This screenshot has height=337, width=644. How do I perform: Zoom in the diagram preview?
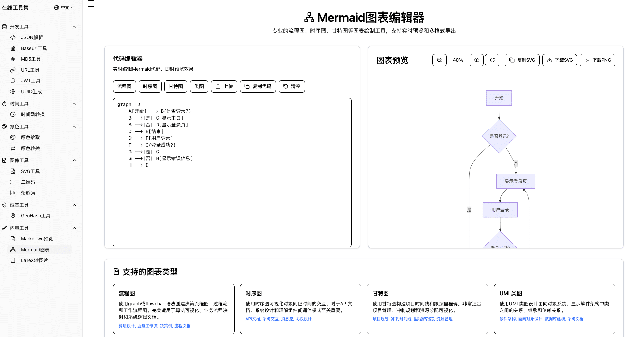(x=476, y=60)
